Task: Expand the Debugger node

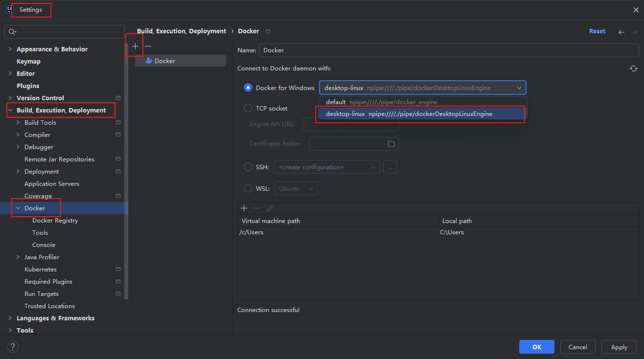Action: [x=18, y=147]
